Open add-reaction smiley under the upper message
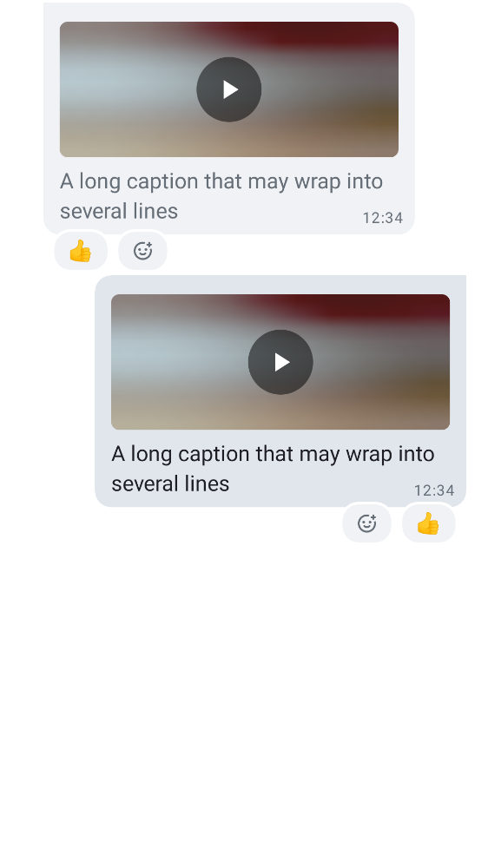 pos(143,251)
